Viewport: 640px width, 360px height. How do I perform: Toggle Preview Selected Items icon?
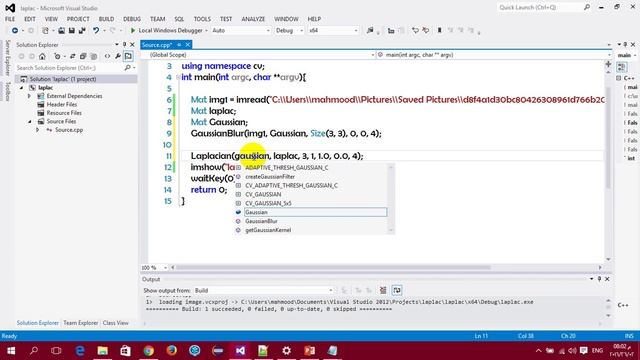pos(128,56)
